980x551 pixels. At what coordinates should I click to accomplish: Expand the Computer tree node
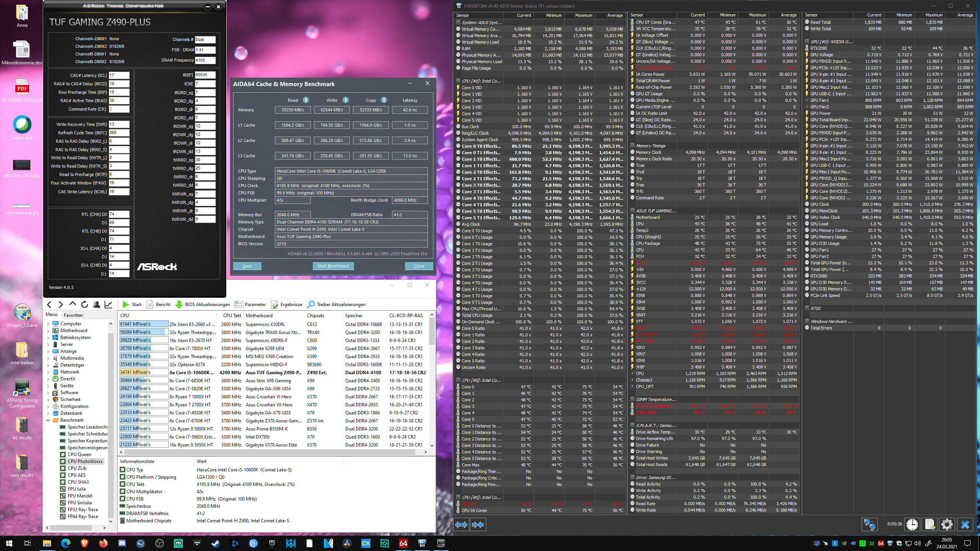48,324
